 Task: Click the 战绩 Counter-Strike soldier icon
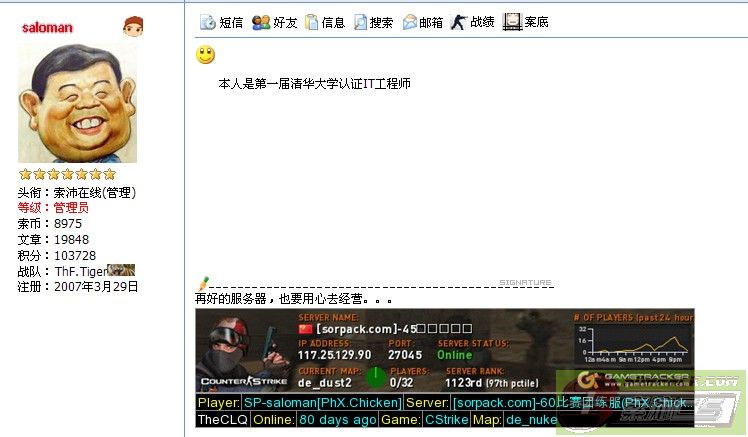(458, 22)
